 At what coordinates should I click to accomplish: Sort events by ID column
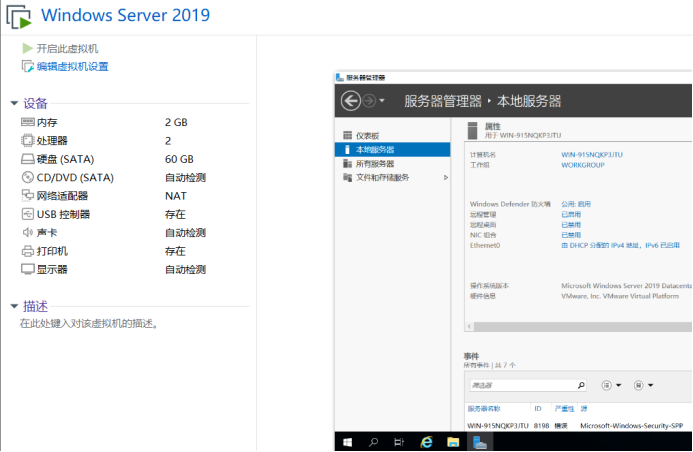click(x=538, y=409)
